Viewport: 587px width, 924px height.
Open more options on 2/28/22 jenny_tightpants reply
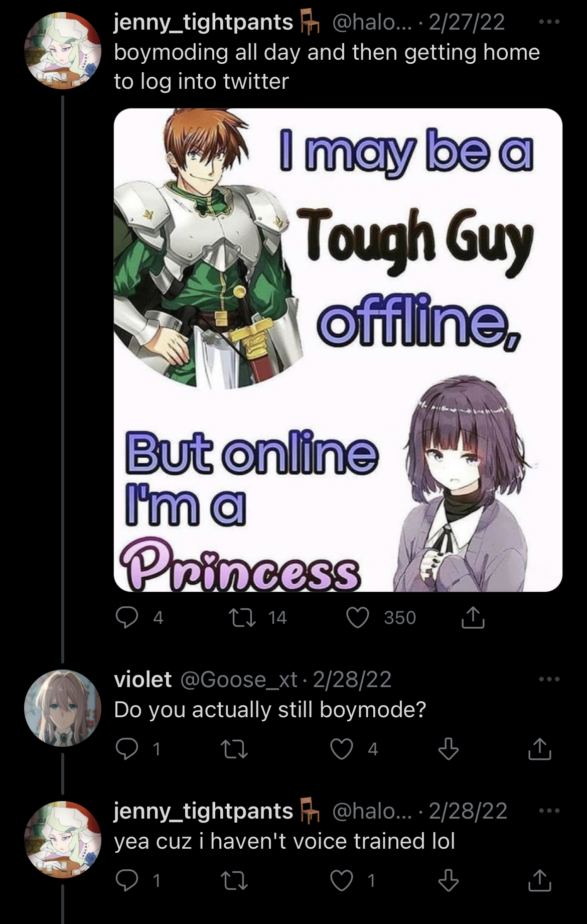(x=549, y=811)
